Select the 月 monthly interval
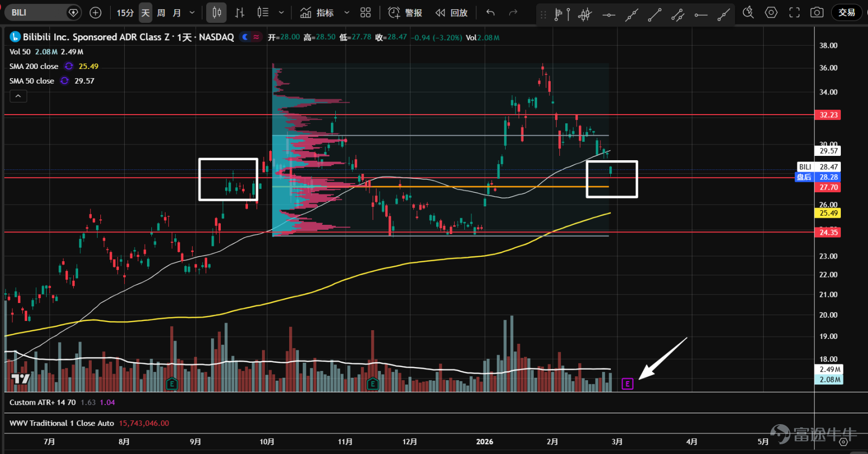The image size is (868, 454). [x=177, y=12]
